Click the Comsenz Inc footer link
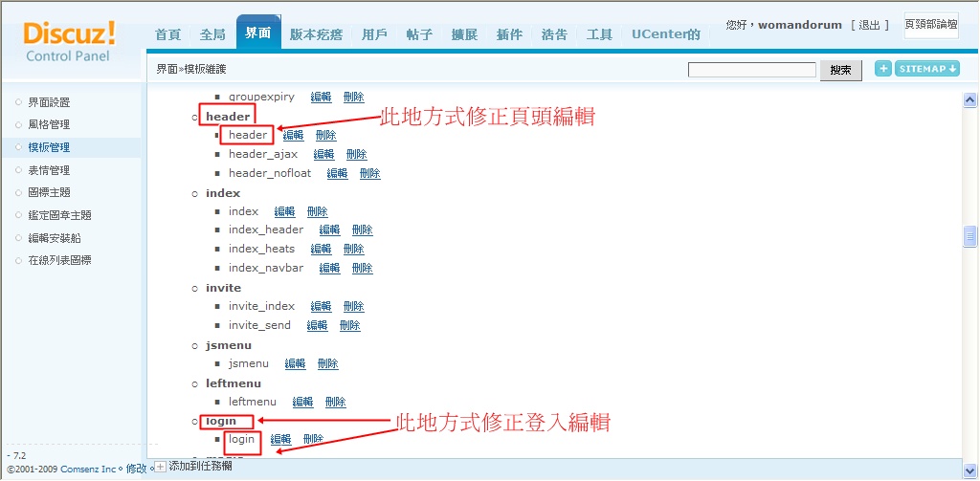980x481 pixels. tap(95, 469)
